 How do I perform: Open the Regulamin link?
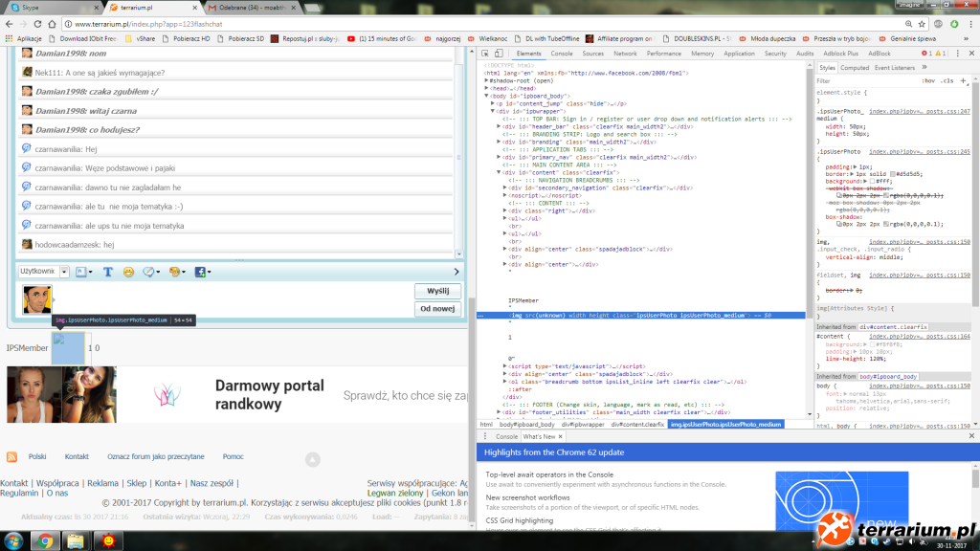tap(19, 493)
